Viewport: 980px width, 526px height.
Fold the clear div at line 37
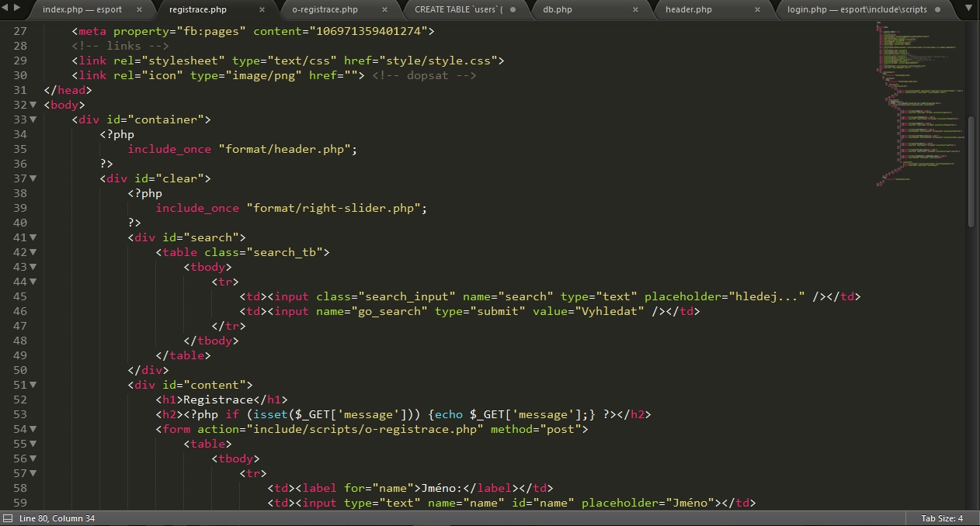pos(33,178)
